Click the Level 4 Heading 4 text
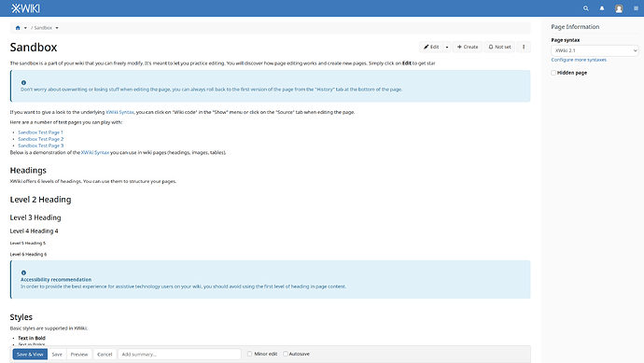644x363 pixels. pos(35,230)
